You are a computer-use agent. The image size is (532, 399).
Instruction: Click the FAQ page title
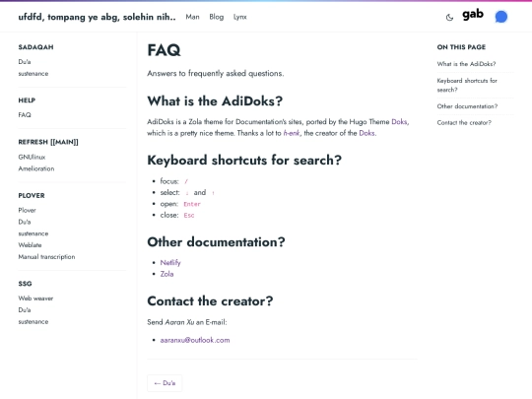pos(164,50)
